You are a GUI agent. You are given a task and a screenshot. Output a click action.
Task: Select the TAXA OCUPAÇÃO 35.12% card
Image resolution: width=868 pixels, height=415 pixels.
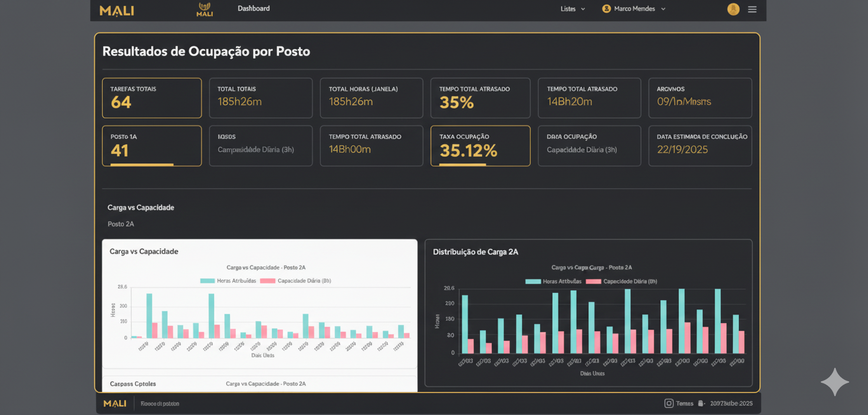point(480,146)
